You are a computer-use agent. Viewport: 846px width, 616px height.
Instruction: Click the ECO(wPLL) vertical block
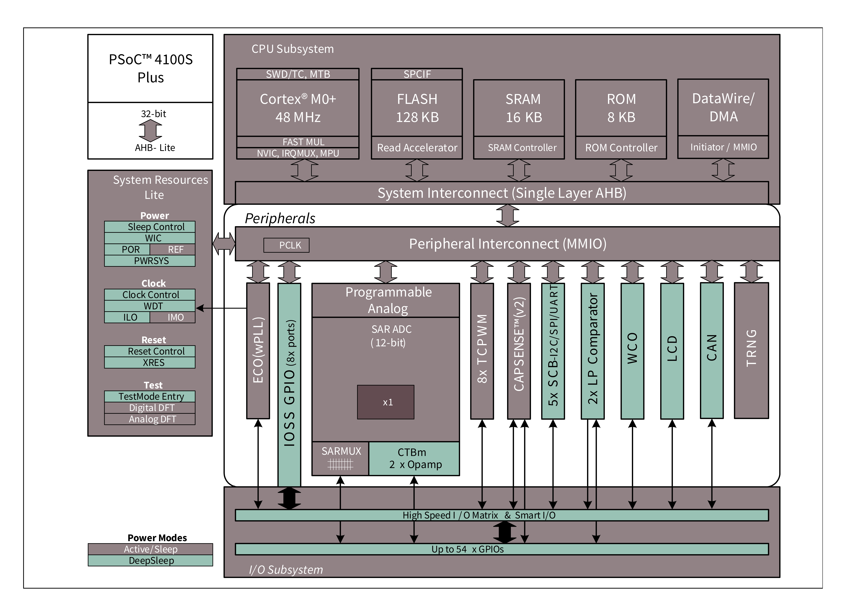pyautogui.click(x=258, y=351)
